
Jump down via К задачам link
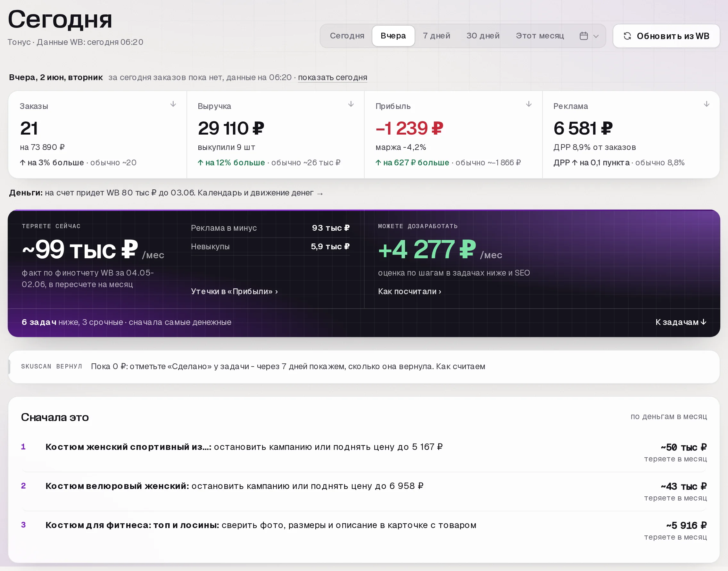pos(681,322)
